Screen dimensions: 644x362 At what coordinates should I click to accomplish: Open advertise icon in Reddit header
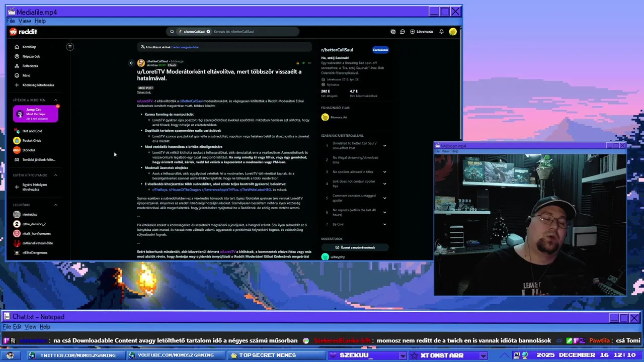[x=393, y=32]
